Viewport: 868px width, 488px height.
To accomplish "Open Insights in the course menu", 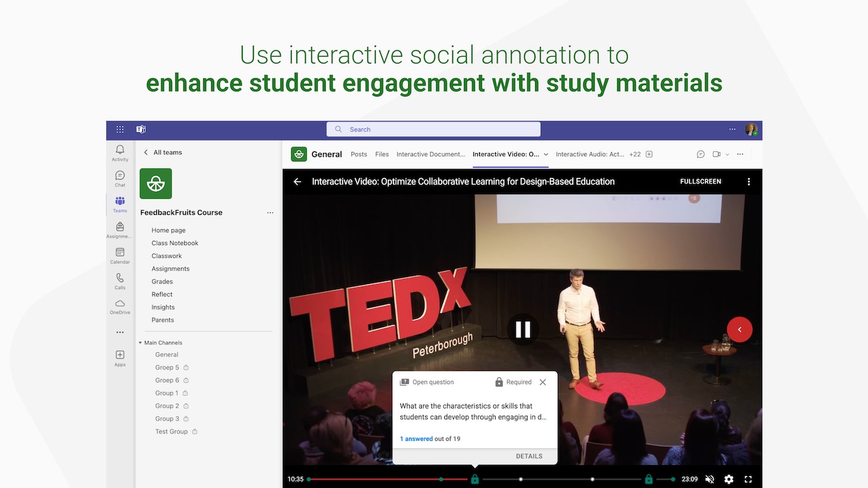I will click(x=163, y=308).
